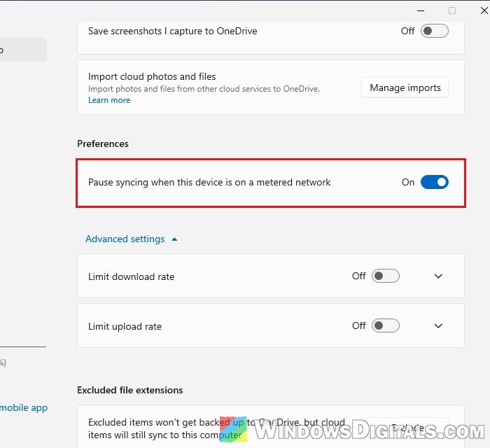Follow the Learn more link under Import cloud photos
This screenshot has width=490, height=448.
(109, 100)
